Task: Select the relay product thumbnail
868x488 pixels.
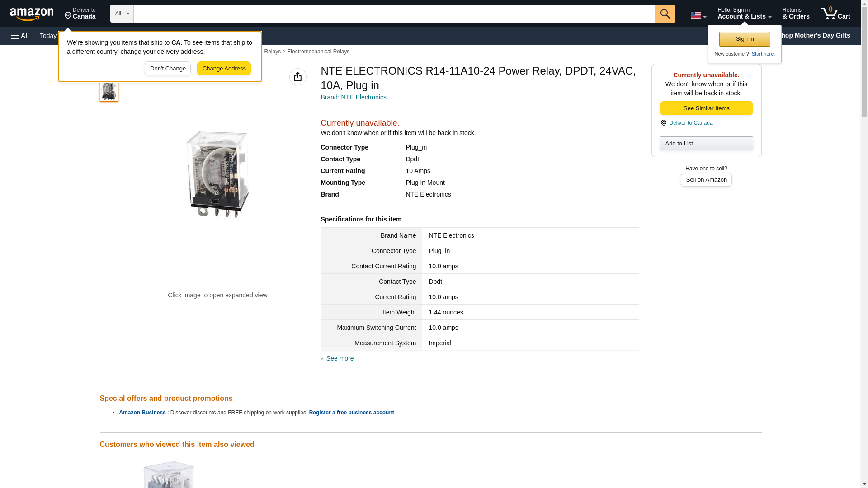Action: [108, 91]
